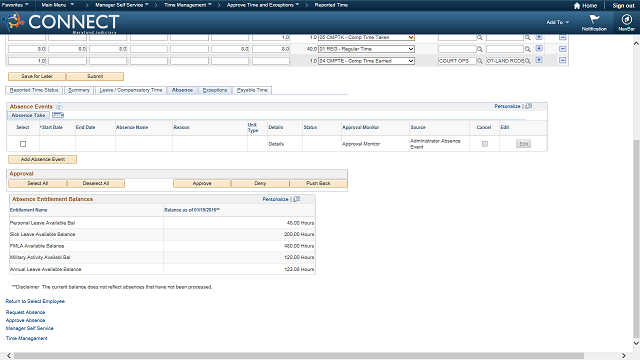The height and width of the screenshot is (360, 640).
Task: Submit the timesheet
Action: [95, 76]
